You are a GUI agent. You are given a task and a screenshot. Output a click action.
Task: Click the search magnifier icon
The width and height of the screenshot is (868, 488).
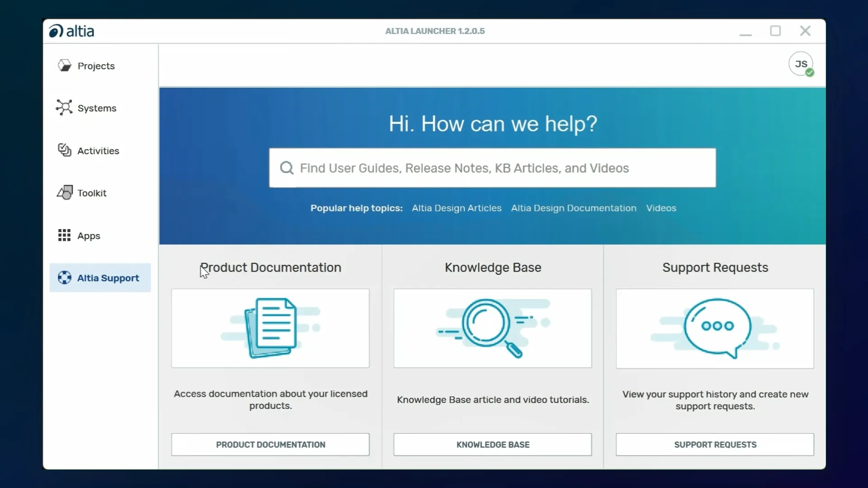pyautogui.click(x=287, y=168)
